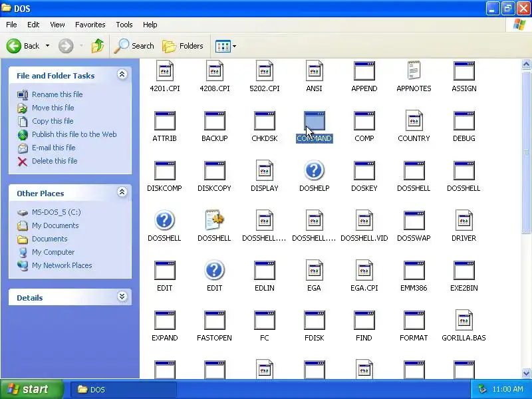Select the BACKUP program icon
Viewport: 532px width, 399px height.
click(x=214, y=121)
